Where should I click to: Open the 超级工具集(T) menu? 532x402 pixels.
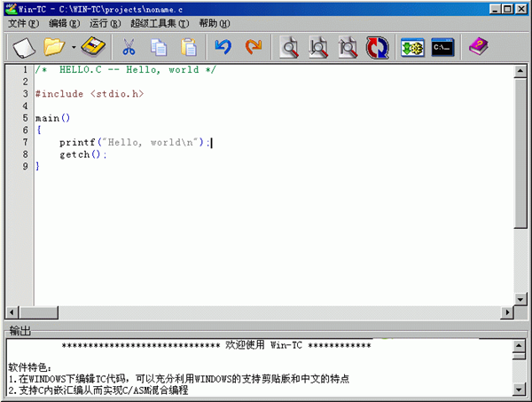coord(160,23)
